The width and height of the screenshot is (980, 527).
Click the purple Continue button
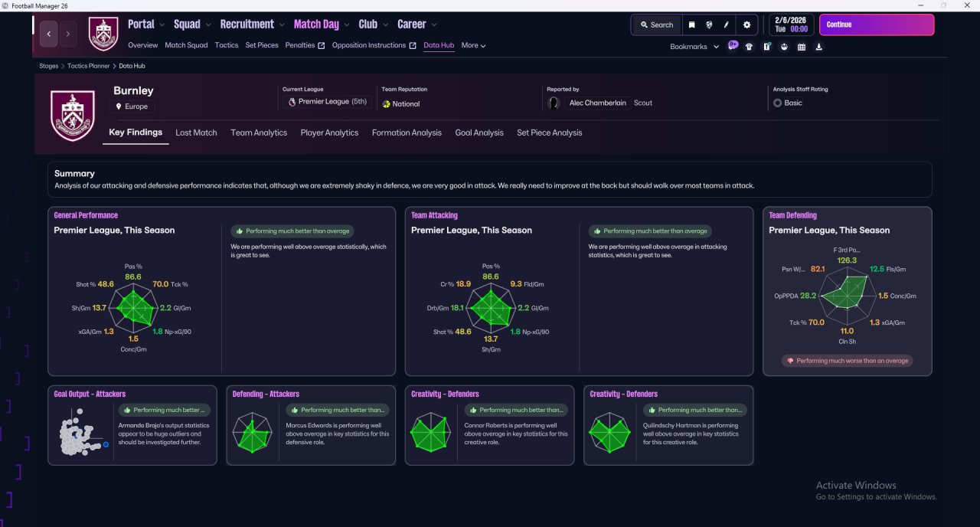click(877, 25)
